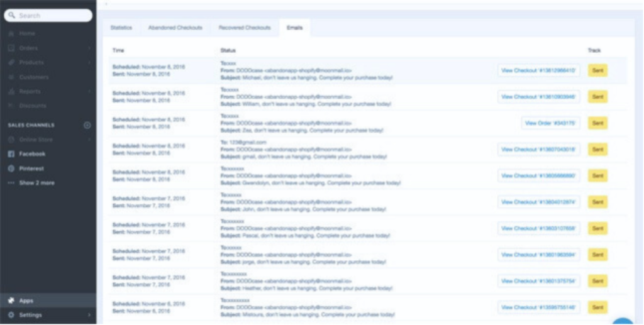Image resolution: width=644 pixels, height=325 pixels.
Task: Click Sent badge in William's row
Action: pyautogui.click(x=597, y=97)
